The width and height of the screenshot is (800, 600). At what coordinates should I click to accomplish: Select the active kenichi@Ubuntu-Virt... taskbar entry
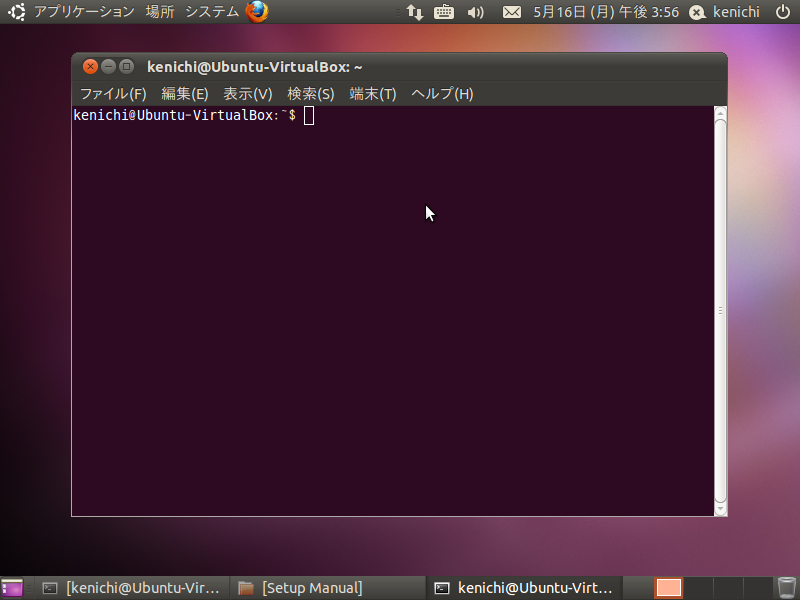523,588
